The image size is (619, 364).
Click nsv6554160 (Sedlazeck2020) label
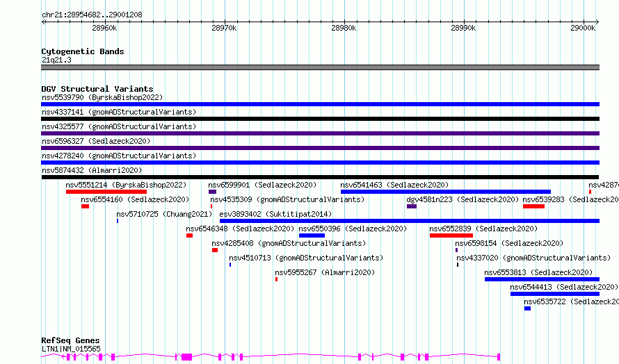point(135,199)
